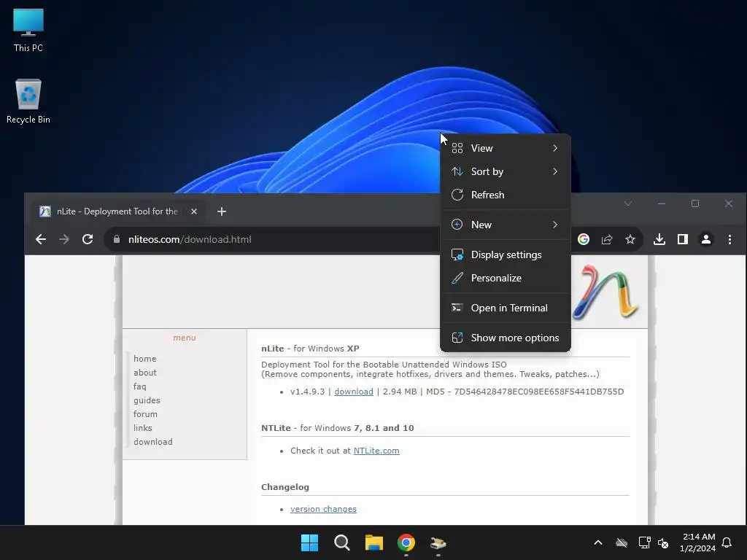This screenshot has height=560, width=747.
Task: Open about in site menu
Action: pos(145,373)
